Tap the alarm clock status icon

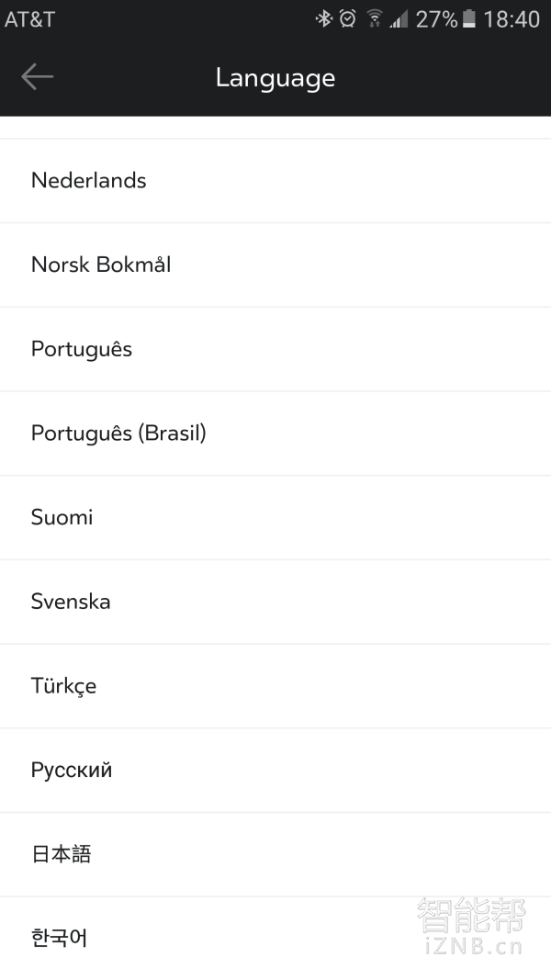pyautogui.click(x=347, y=18)
